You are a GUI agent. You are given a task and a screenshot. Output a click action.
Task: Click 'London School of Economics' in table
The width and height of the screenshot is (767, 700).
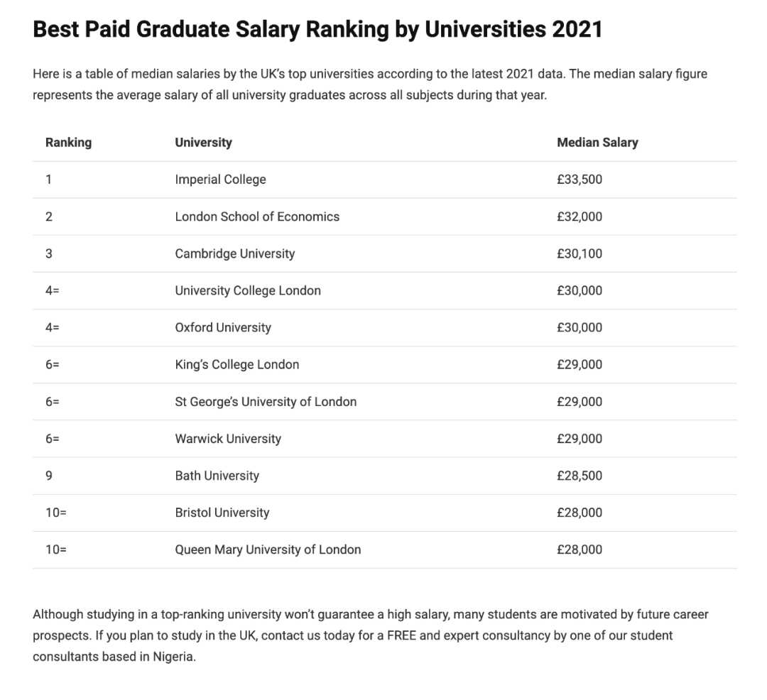[257, 217]
